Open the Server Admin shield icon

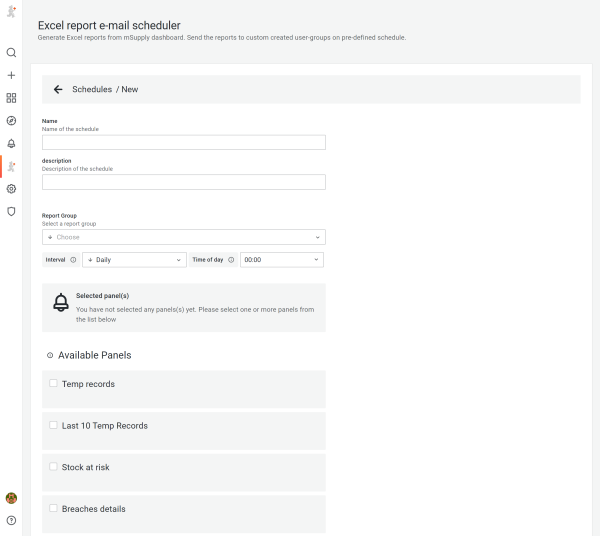pos(11,211)
